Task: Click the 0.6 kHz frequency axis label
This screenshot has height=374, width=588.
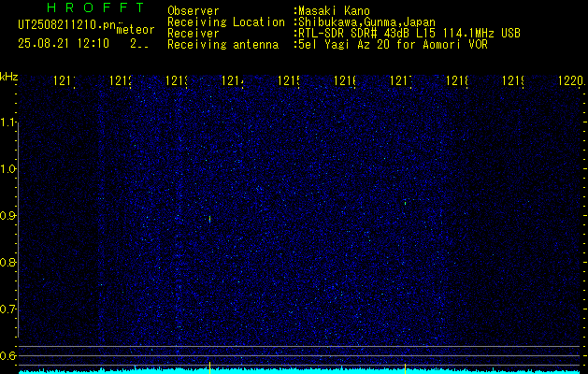Action: [7, 355]
